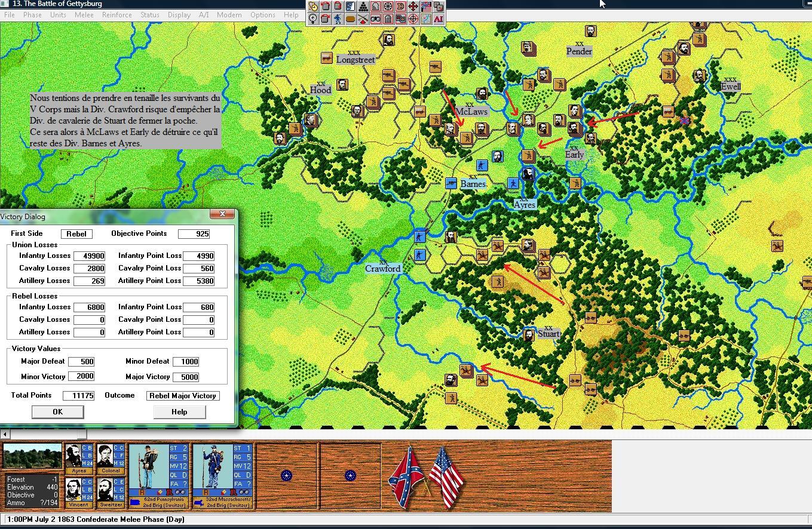Open the Status menu

[149, 14]
